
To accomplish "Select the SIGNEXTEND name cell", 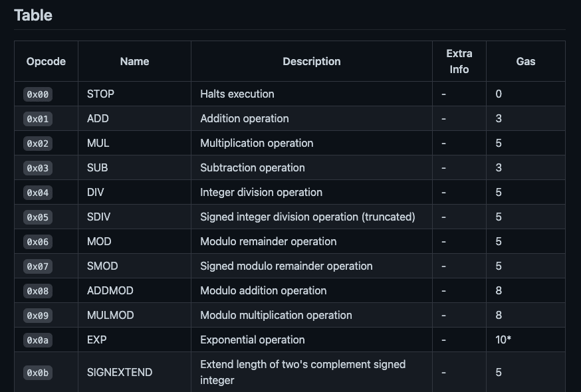I will (x=120, y=372).
